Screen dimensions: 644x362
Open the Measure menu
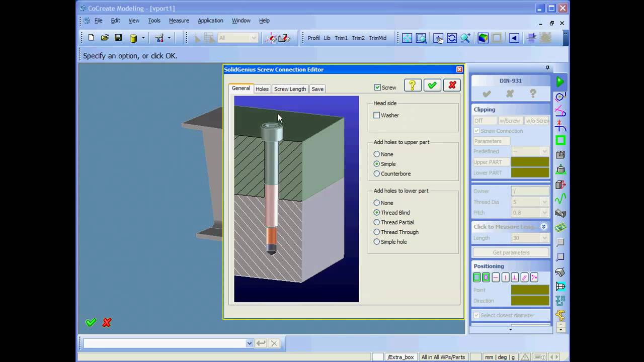click(x=179, y=21)
